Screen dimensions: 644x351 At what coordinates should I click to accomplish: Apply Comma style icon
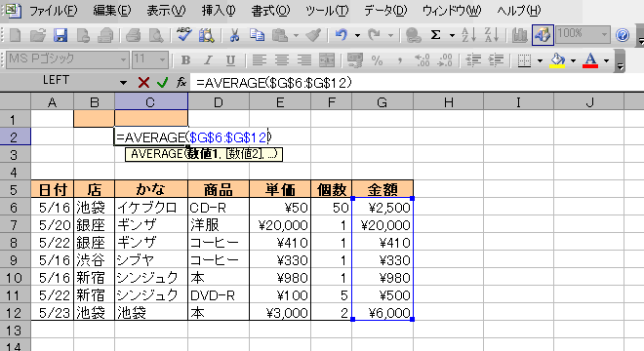point(400,61)
